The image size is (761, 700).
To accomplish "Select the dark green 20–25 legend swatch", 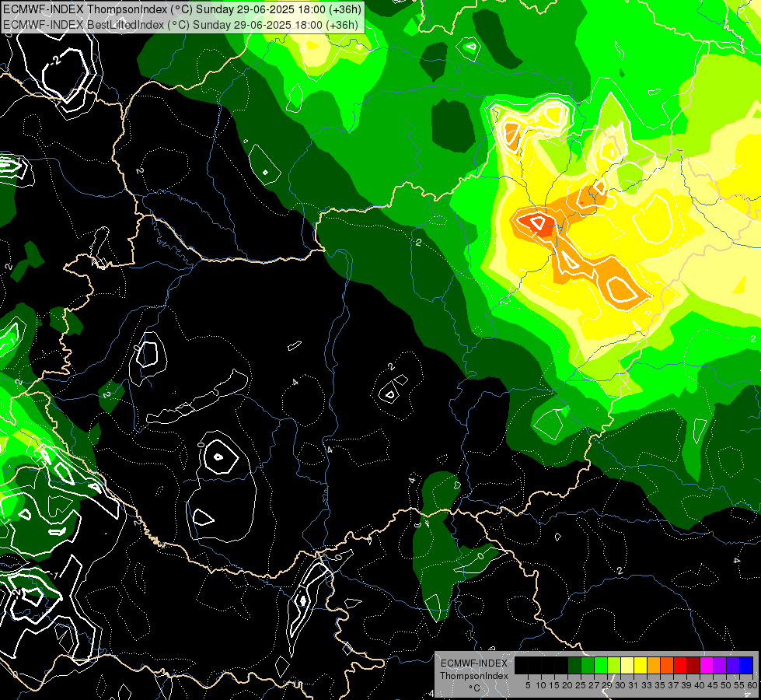I will [x=574, y=665].
